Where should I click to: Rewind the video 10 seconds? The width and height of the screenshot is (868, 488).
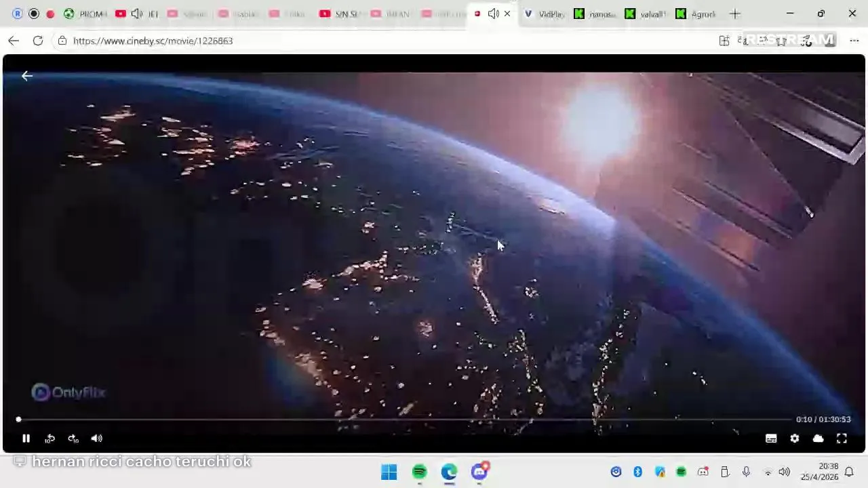pyautogui.click(x=50, y=439)
